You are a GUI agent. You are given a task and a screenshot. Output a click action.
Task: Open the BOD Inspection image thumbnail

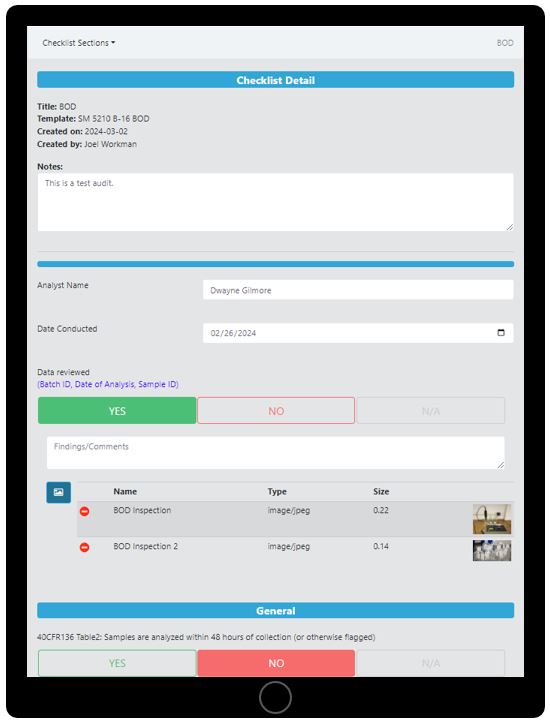492,519
